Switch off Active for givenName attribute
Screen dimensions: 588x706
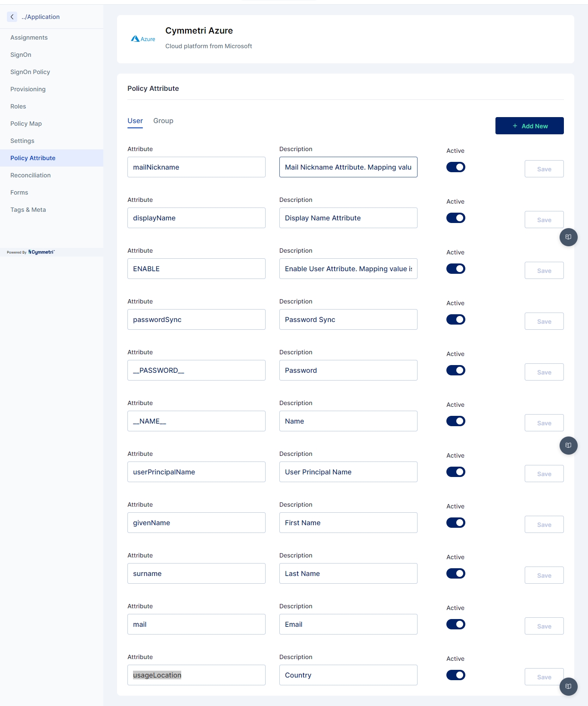[x=455, y=523]
